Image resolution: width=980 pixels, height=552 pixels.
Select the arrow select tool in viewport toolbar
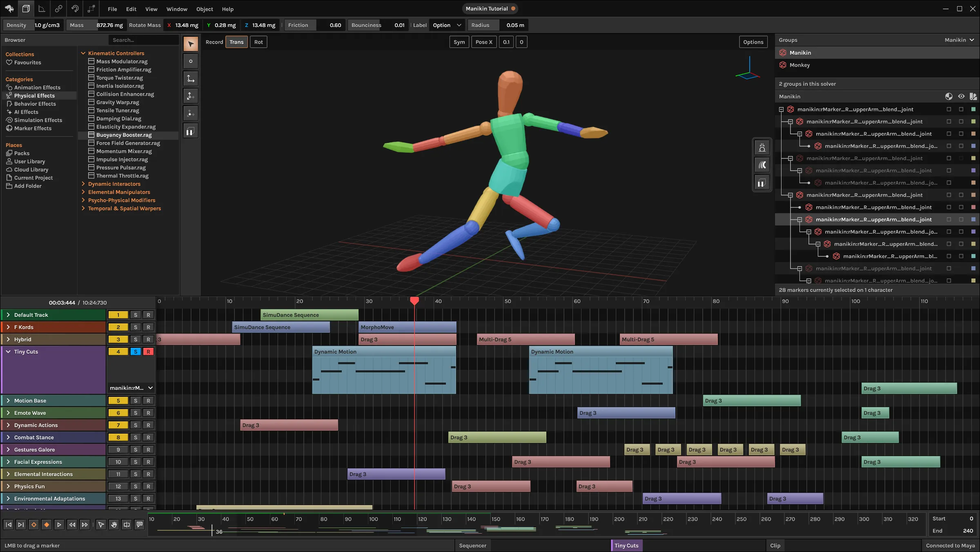click(x=191, y=44)
